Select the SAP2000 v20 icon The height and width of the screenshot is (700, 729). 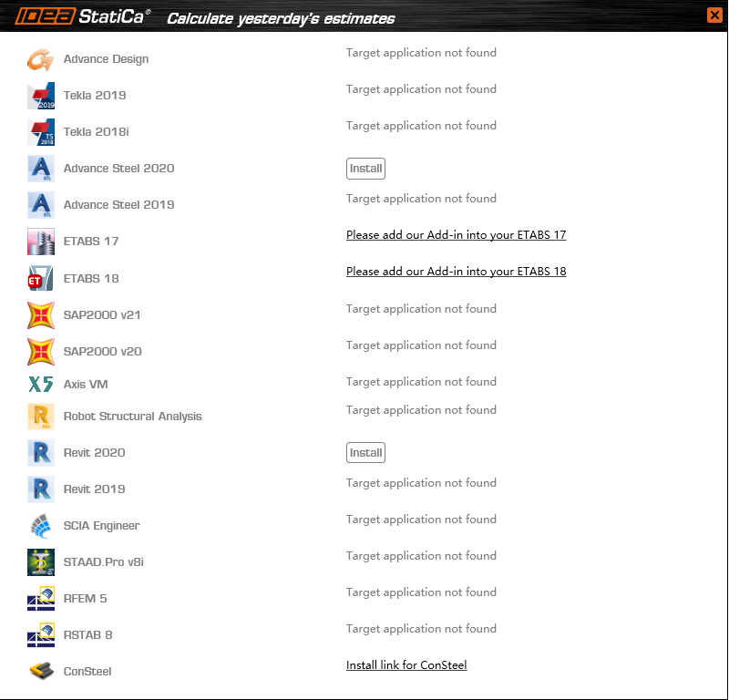41,352
